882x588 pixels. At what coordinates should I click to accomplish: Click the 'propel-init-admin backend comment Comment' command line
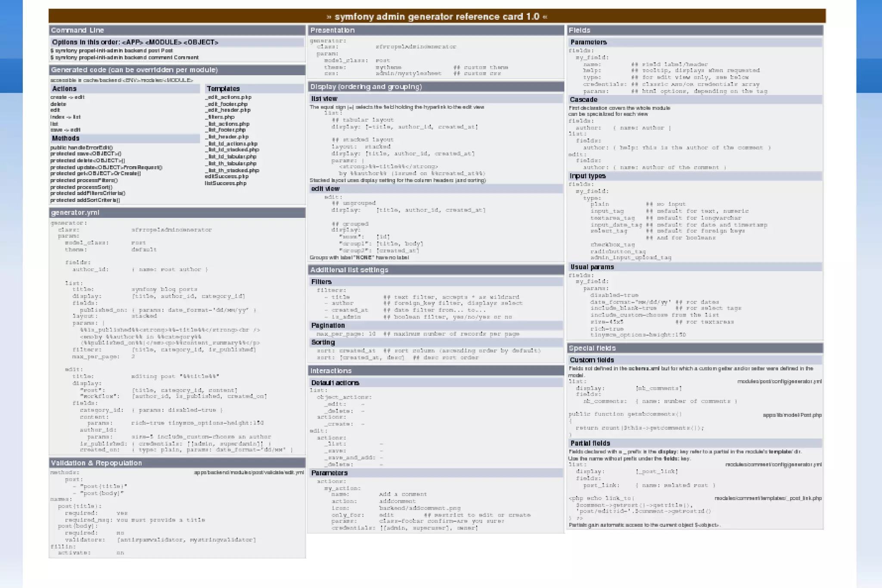coord(124,57)
